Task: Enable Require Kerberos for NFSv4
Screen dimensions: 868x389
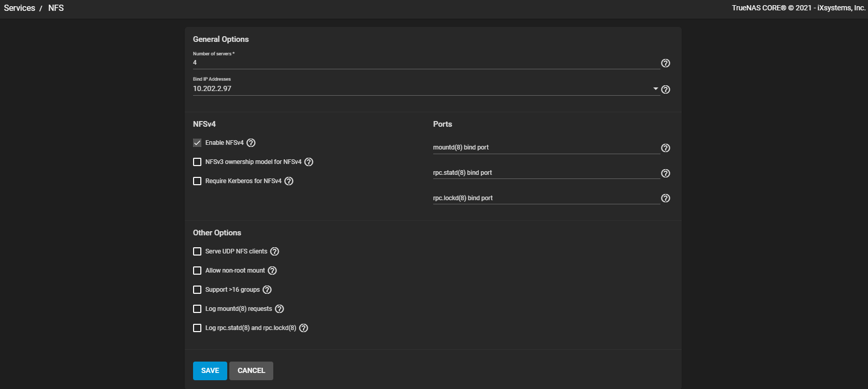Action: click(197, 181)
